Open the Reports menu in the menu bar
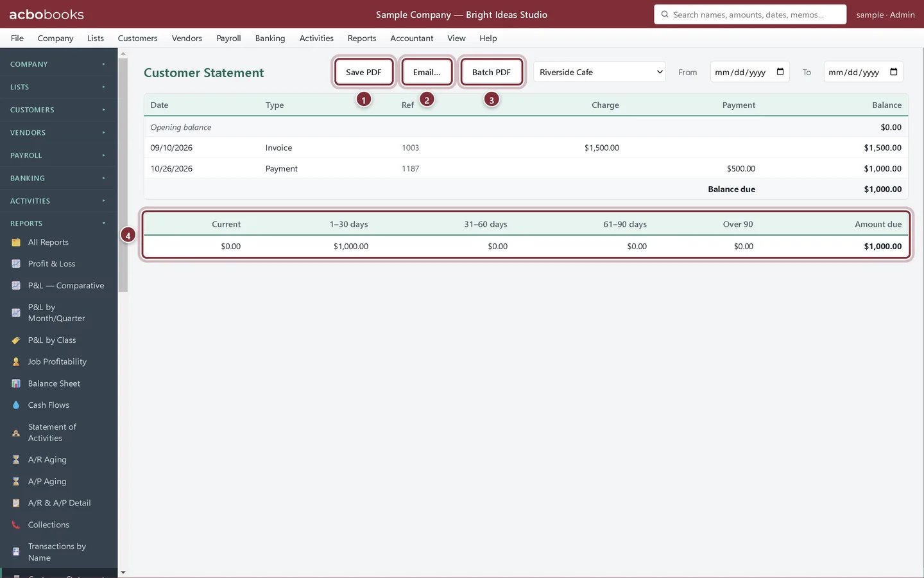The width and height of the screenshot is (924, 578). coord(362,39)
